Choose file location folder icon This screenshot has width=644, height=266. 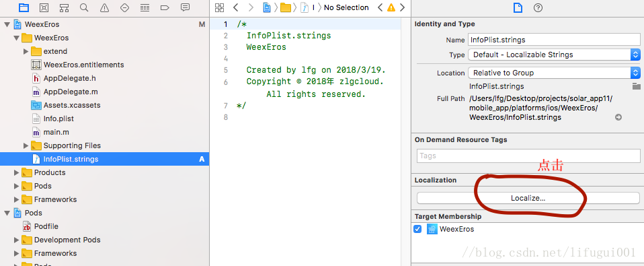[x=636, y=86]
